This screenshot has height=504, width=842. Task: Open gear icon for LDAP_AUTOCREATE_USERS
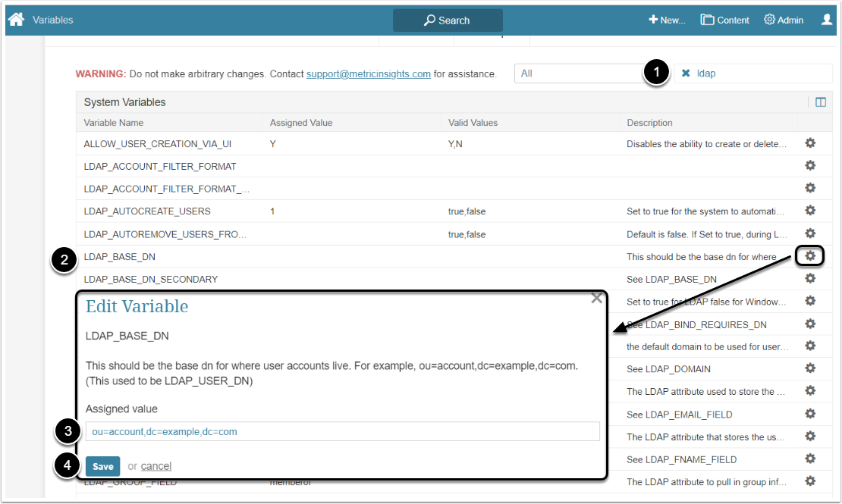pos(810,211)
